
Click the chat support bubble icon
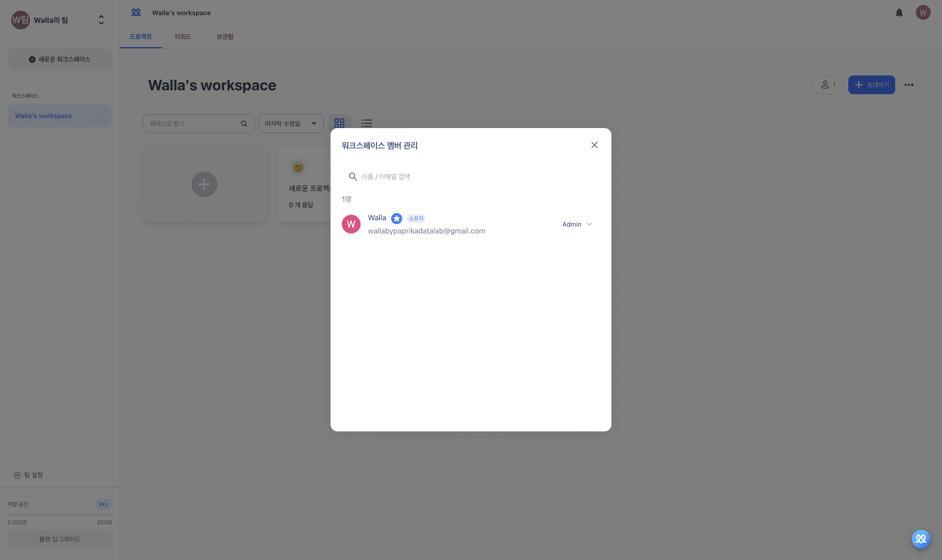point(921,539)
